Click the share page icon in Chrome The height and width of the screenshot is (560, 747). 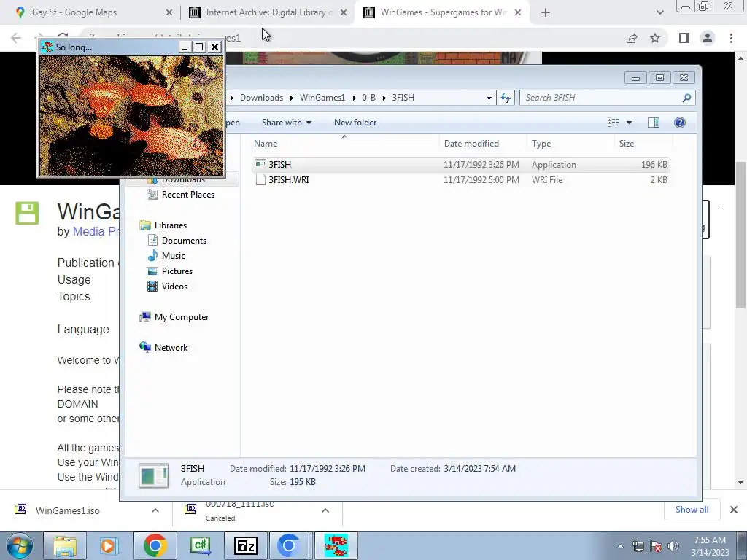(x=632, y=38)
